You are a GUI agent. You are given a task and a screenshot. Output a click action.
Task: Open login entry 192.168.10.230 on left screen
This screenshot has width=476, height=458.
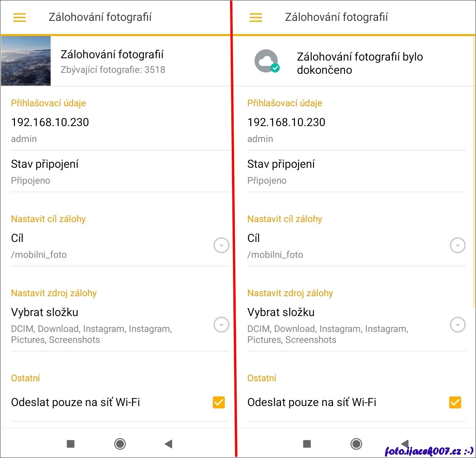(50, 122)
